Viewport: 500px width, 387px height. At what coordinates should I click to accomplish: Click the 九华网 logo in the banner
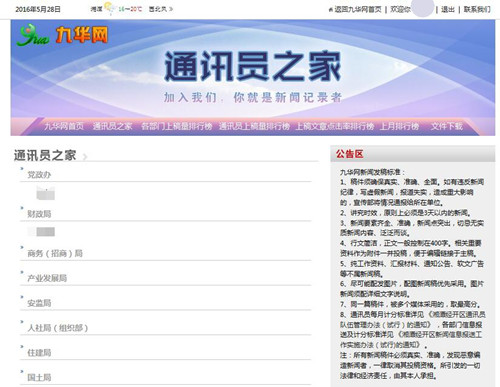pyautogui.click(x=62, y=35)
